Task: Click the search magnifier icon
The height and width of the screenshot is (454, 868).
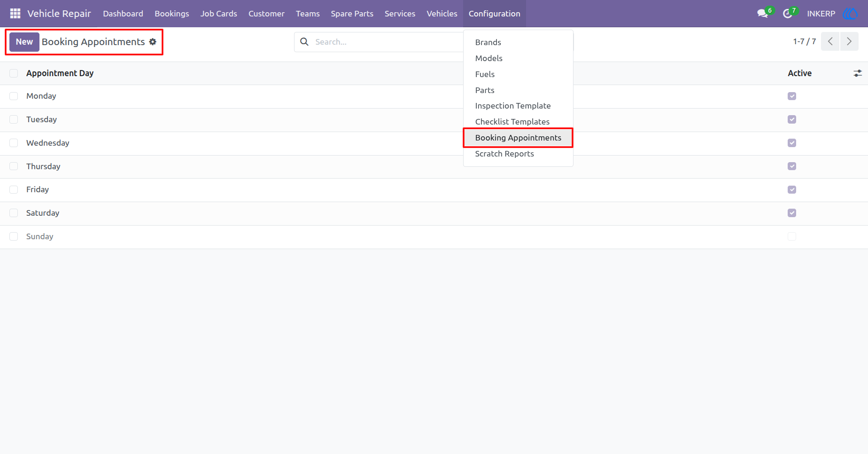Action: (x=304, y=42)
